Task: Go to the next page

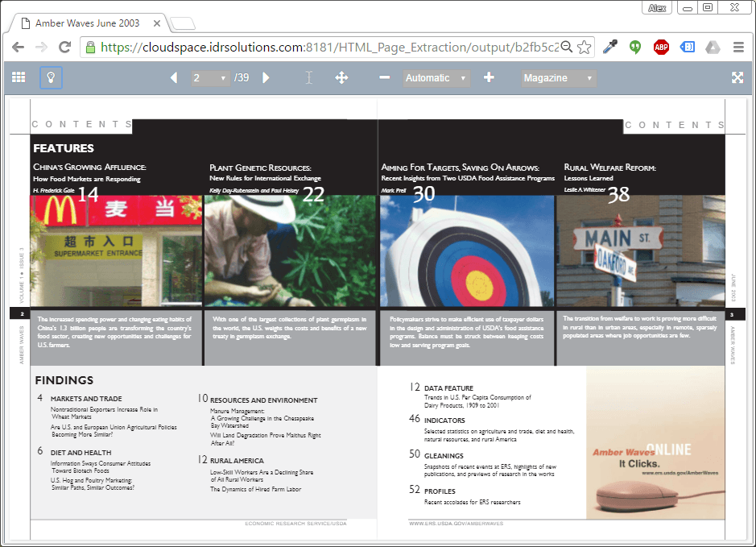Action: click(266, 77)
